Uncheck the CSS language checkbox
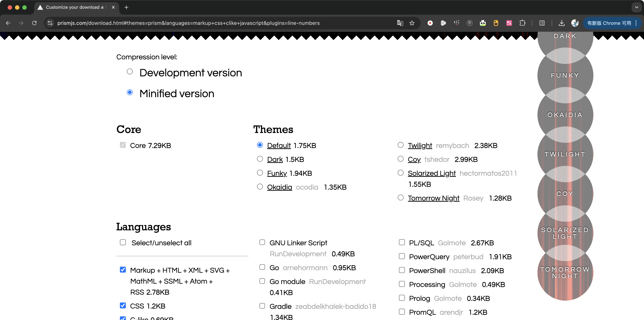 123,306
